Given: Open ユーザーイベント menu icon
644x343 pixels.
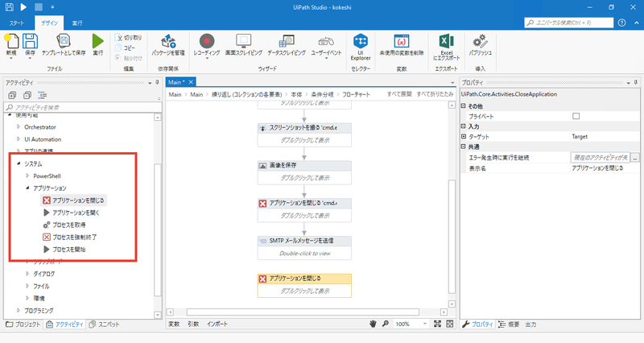Looking at the screenshot, I should (x=326, y=42).
